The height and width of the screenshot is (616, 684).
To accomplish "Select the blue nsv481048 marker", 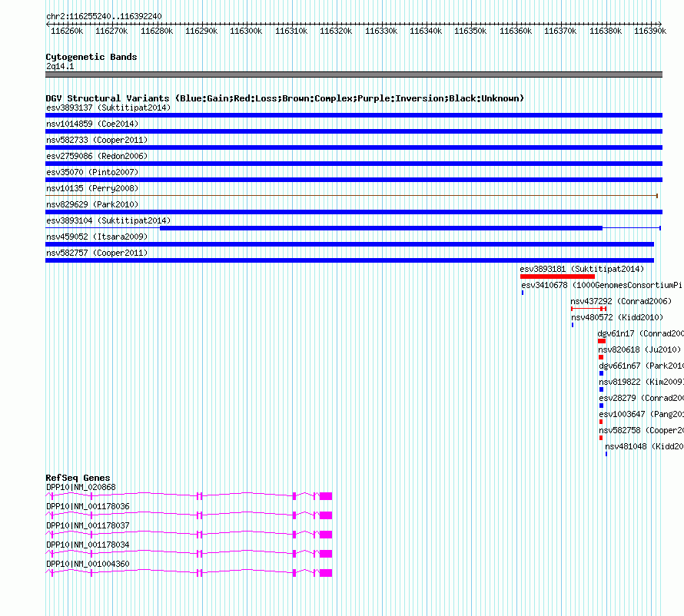I will click(x=606, y=454).
